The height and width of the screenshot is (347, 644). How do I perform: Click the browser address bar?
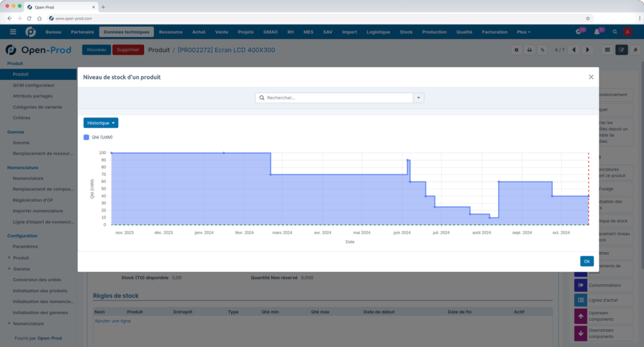[x=319, y=18]
